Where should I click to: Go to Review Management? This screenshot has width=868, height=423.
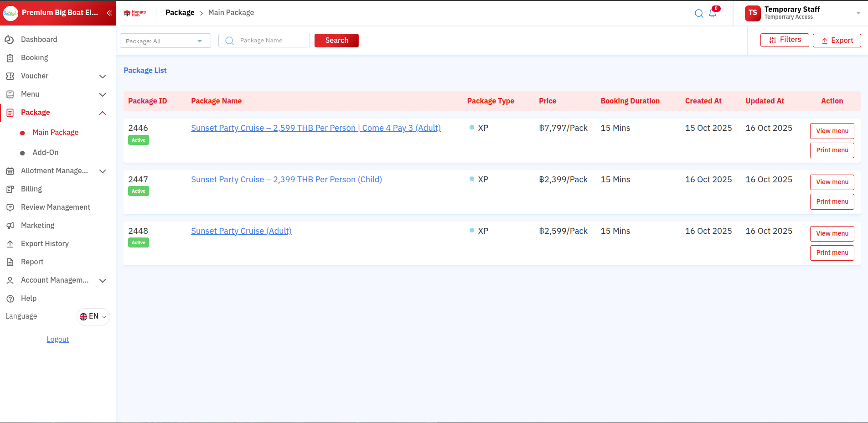coord(55,207)
